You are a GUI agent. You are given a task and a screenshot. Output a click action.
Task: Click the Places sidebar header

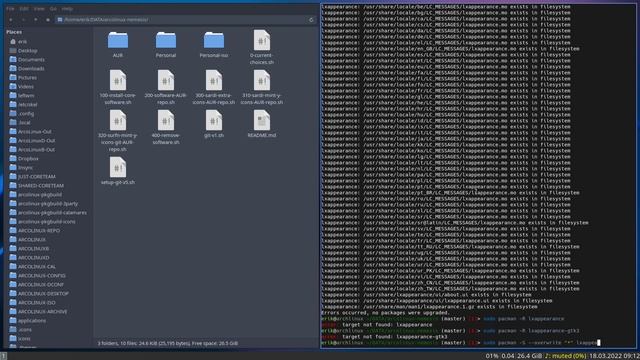(14, 32)
